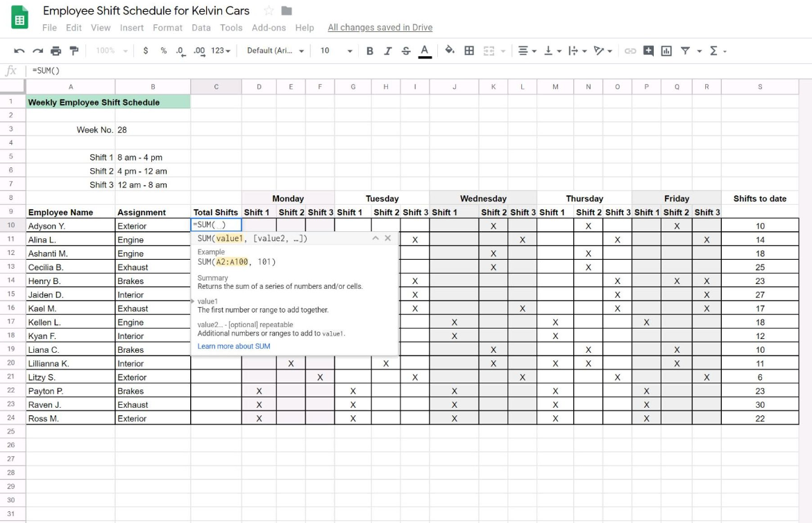The image size is (812, 523).
Task: Format as currency with dollar sign
Action: [146, 51]
